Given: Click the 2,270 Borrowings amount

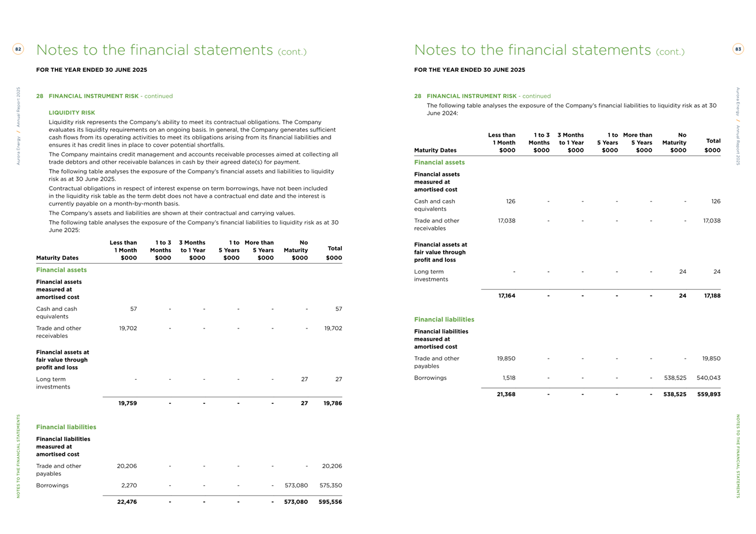Looking at the screenshot, I should [x=127, y=486].
